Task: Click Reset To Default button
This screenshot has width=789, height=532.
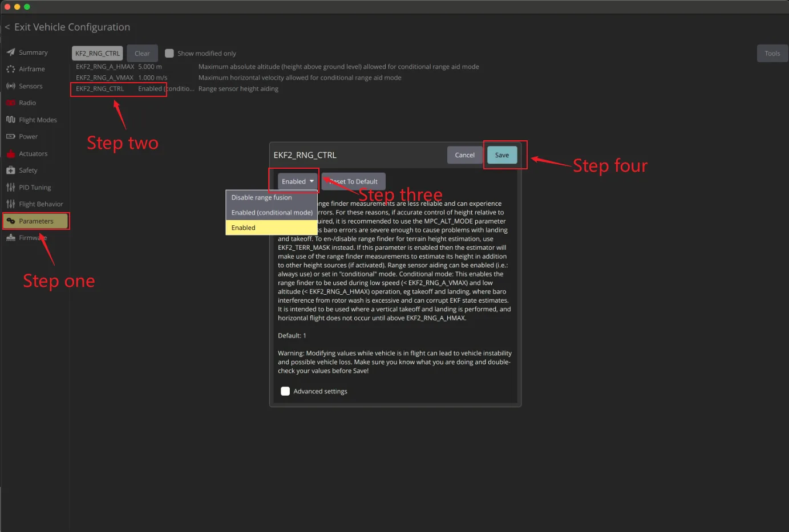Action: [354, 181]
